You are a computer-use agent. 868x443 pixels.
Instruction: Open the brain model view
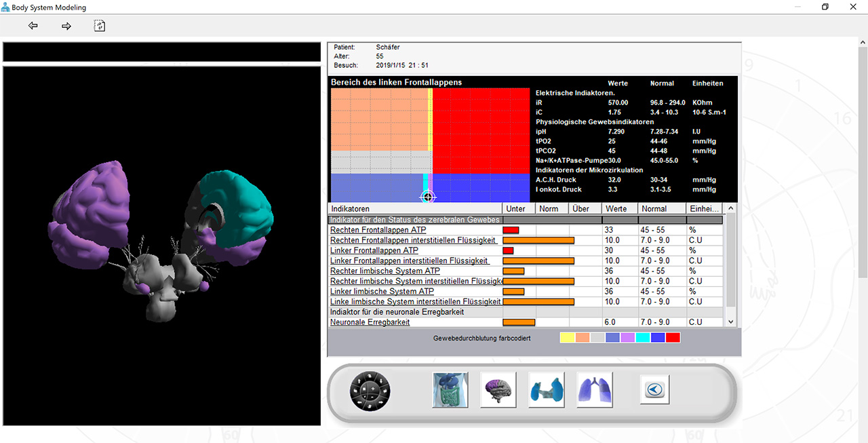498,390
